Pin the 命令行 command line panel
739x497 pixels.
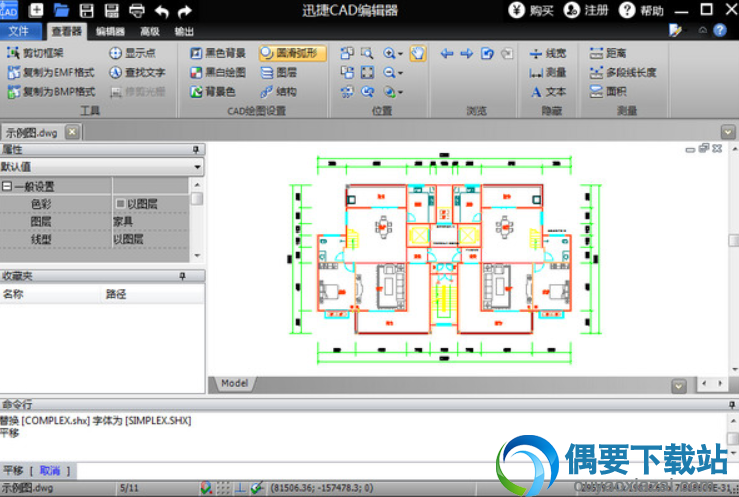pyautogui.click(x=731, y=405)
